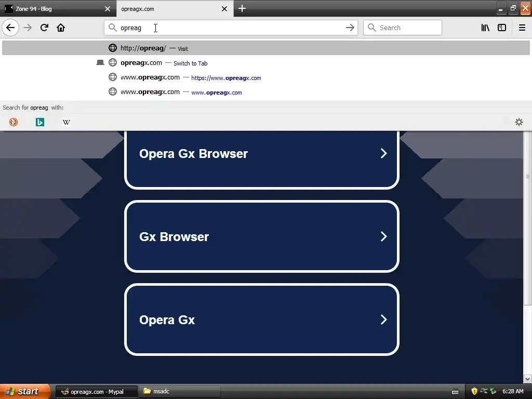The width and height of the screenshot is (532, 399).
Task: Click the security shield tray icon
Action: pyautogui.click(x=474, y=392)
